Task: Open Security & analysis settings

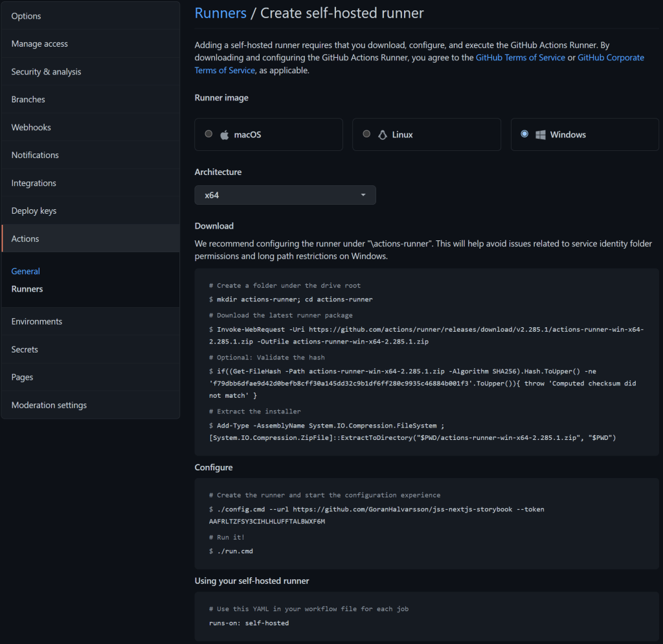Action: click(x=46, y=71)
